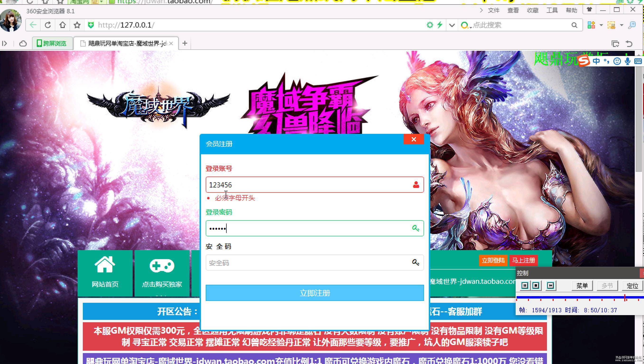This screenshot has width=644, height=364.
Task: Restore closed tab with undo arrow icon
Action: [629, 44]
